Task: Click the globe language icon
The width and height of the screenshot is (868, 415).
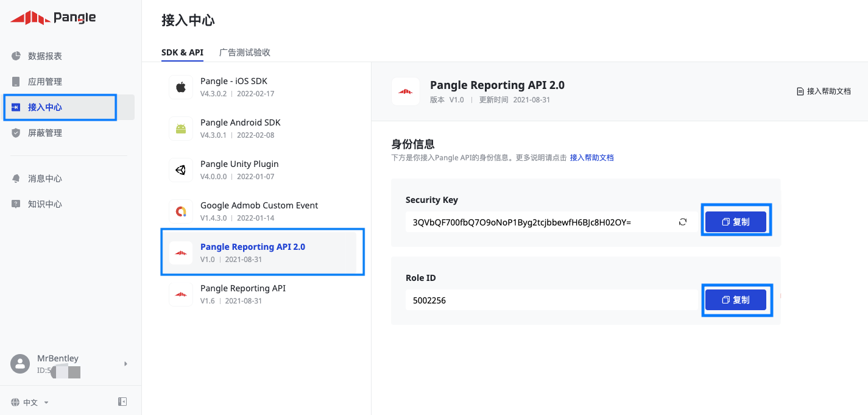Action: 15,402
